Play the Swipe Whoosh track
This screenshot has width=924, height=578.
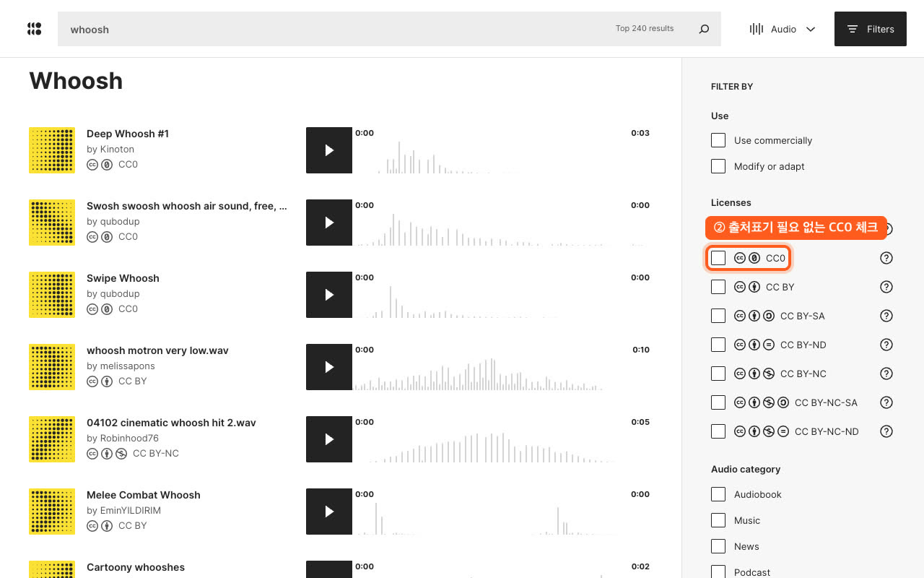[329, 295]
